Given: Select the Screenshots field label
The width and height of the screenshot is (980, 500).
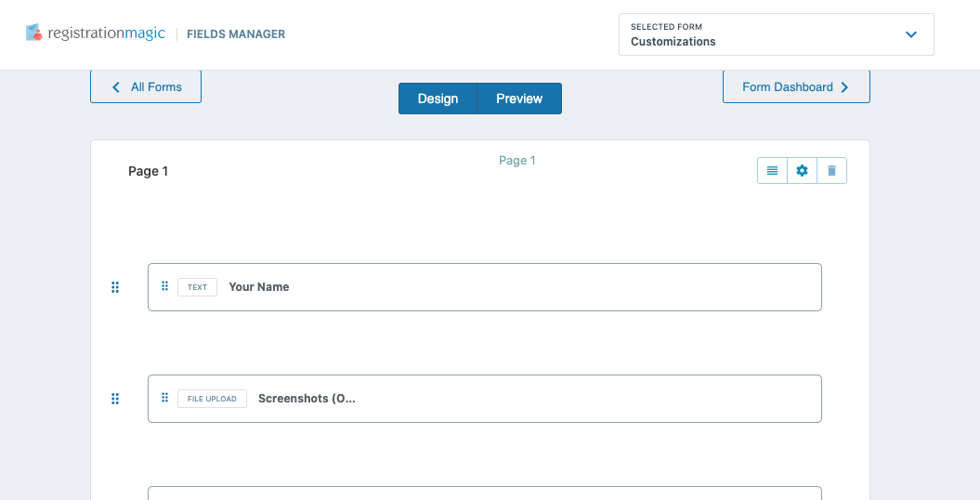Looking at the screenshot, I should (307, 399).
